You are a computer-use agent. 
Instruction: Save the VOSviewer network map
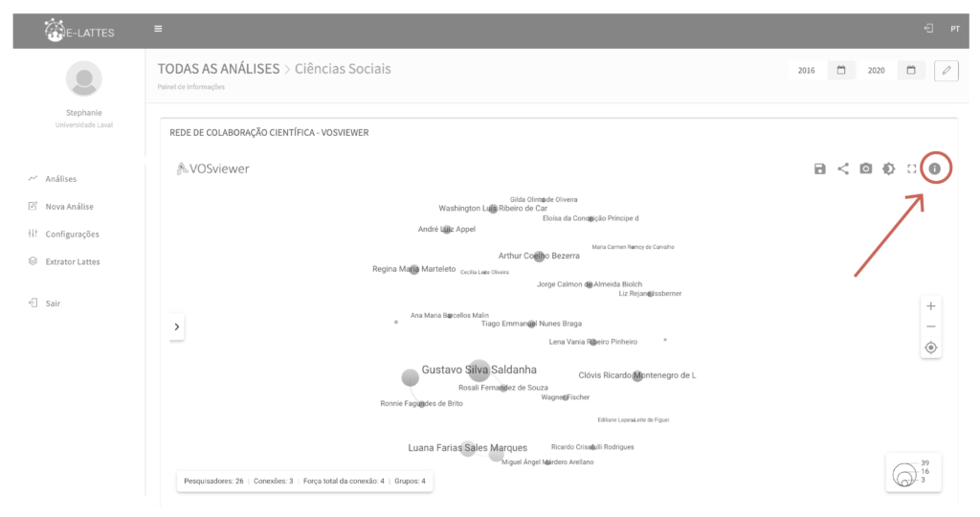click(820, 169)
